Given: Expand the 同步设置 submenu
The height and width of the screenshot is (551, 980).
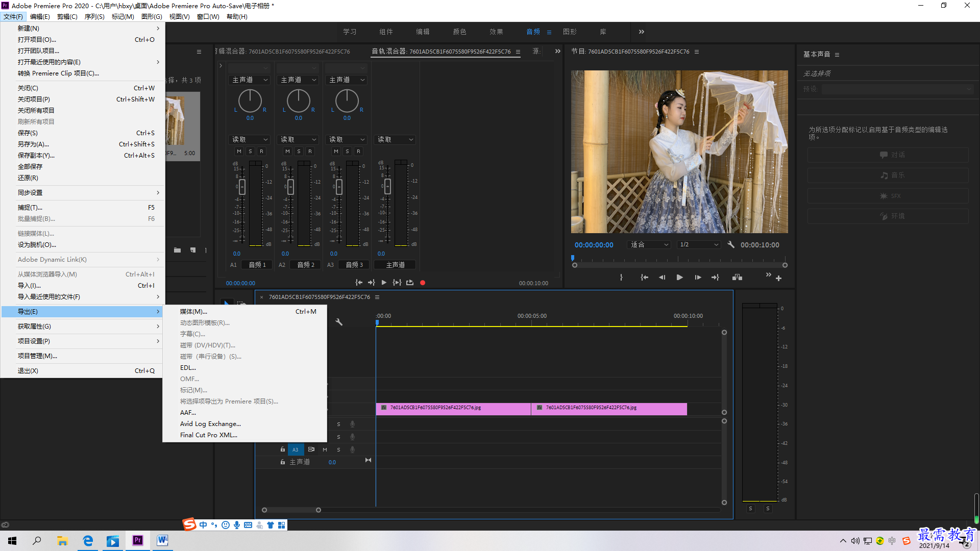Looking at the screenshot, I should point(83,193).
